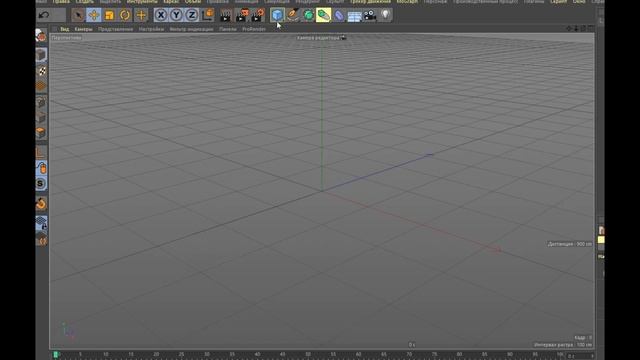Toggle Locked Workplane grid lock icon
The height and width of the screenshot is (360, 640).
(41, 223)
